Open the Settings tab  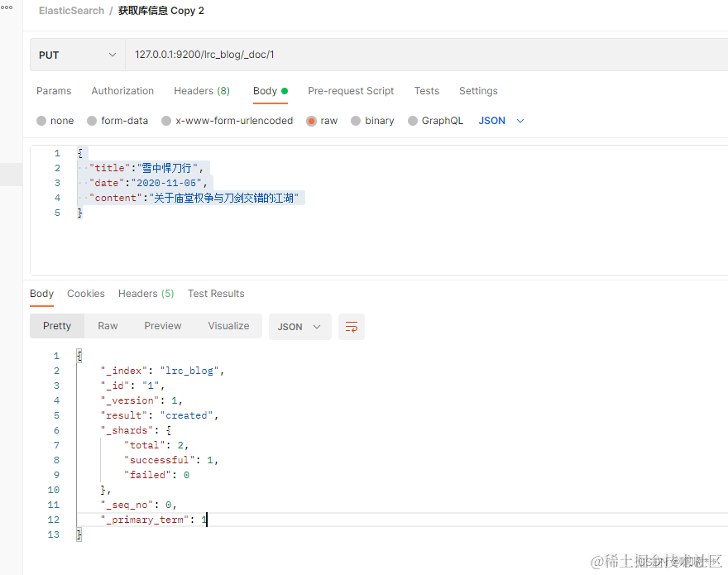click(478, 91)
